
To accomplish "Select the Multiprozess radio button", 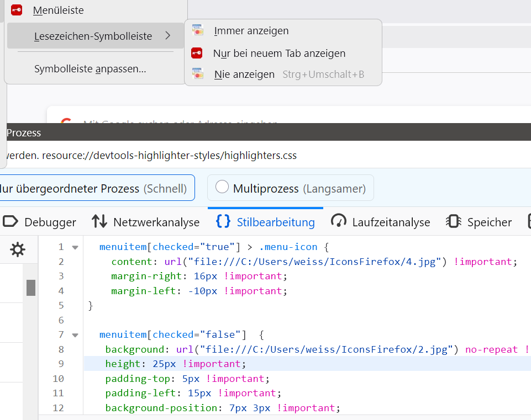I will pos(222,188).
